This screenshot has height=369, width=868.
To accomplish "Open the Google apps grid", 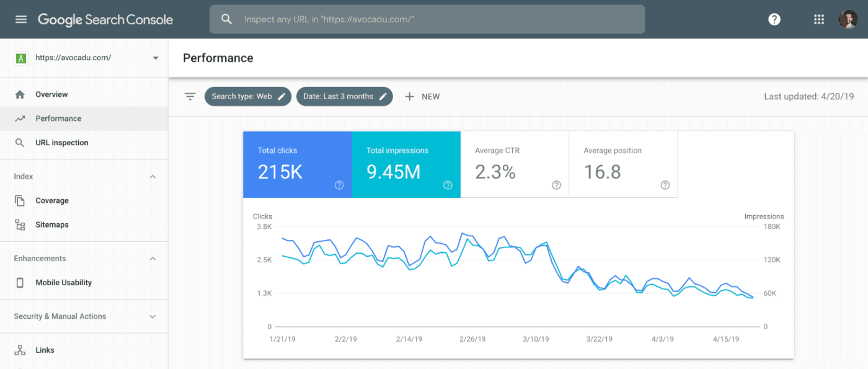I will point(818,19).
